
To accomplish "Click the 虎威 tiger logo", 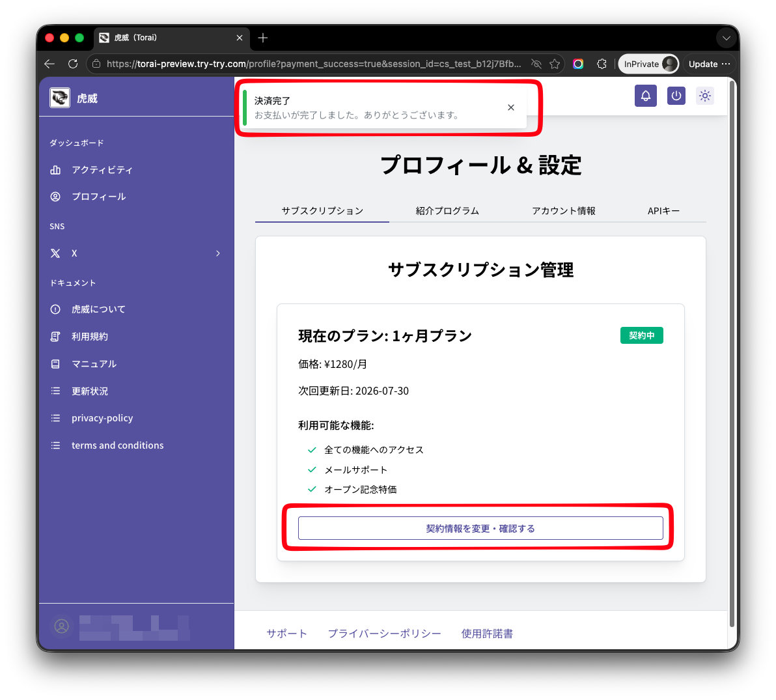I will pos(60,98).
